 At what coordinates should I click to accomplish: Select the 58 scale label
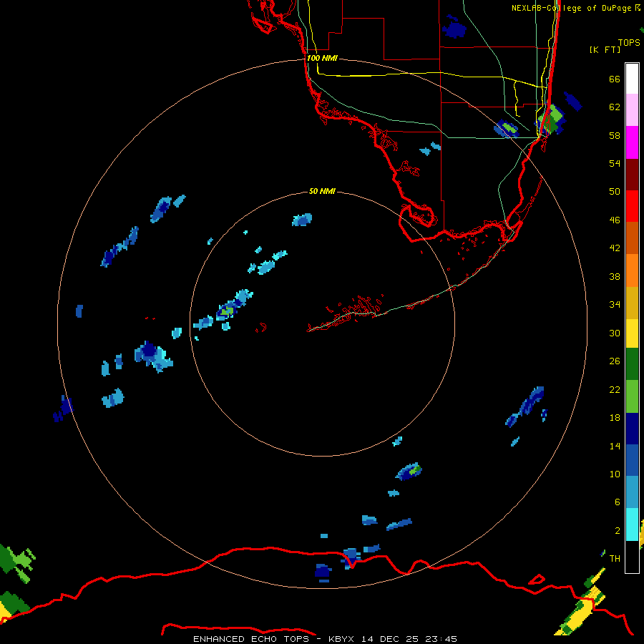coord(615,135)
